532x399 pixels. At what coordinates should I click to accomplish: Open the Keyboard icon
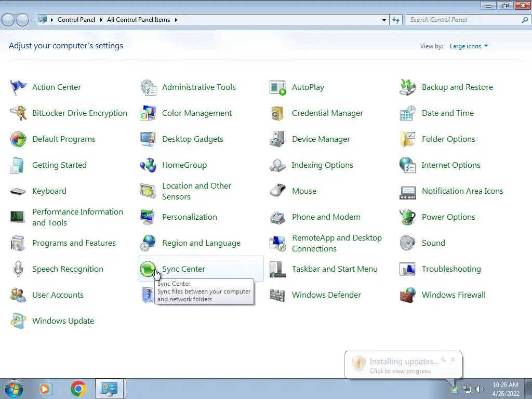point(18,191)
